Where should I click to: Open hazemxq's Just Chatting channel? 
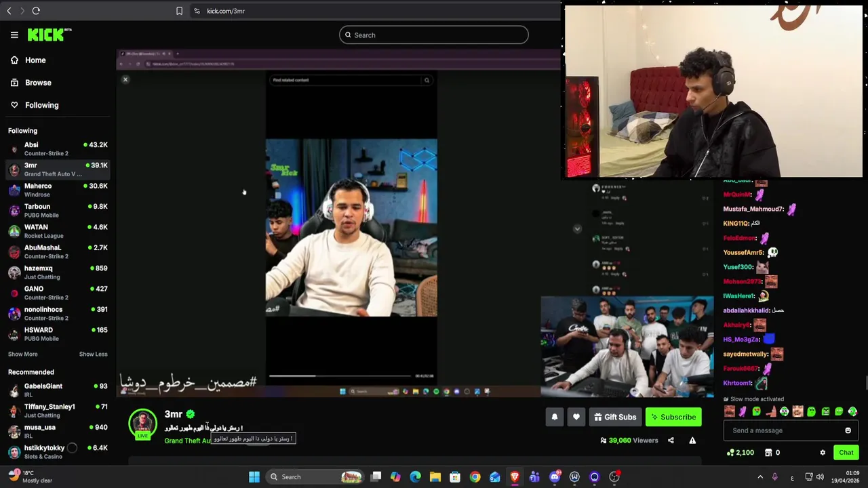point(58,272)
